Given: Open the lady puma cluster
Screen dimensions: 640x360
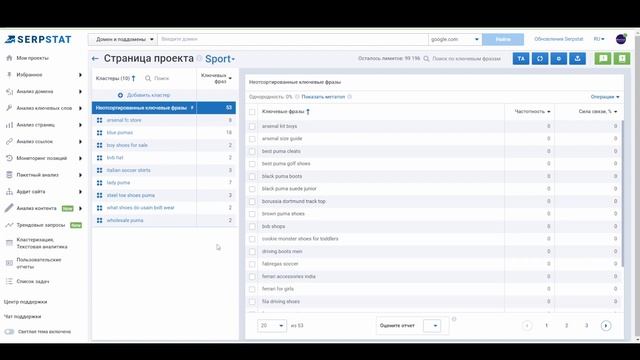Looking at the screenshot, I should point(118,183).
